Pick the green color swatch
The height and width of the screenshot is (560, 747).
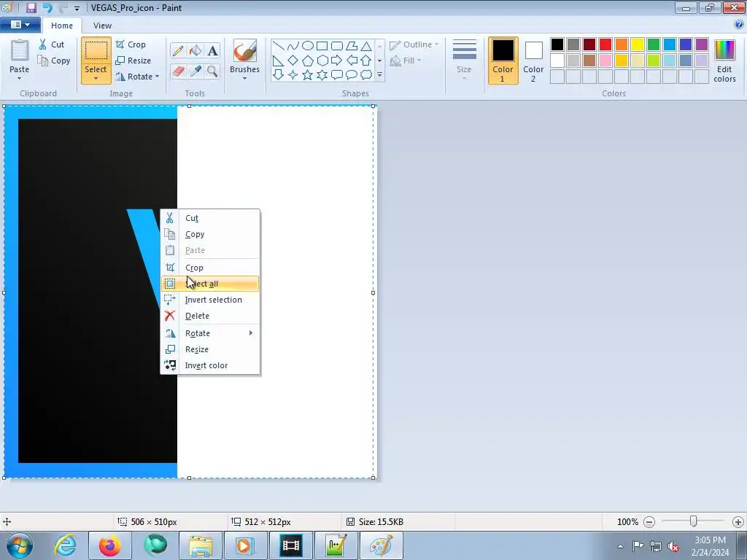(x=654, y=44)
